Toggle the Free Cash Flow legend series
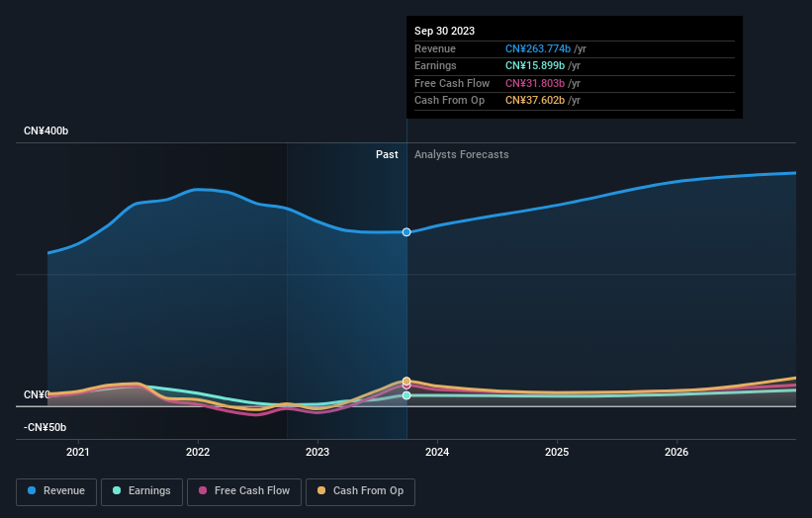 [244, 491]
